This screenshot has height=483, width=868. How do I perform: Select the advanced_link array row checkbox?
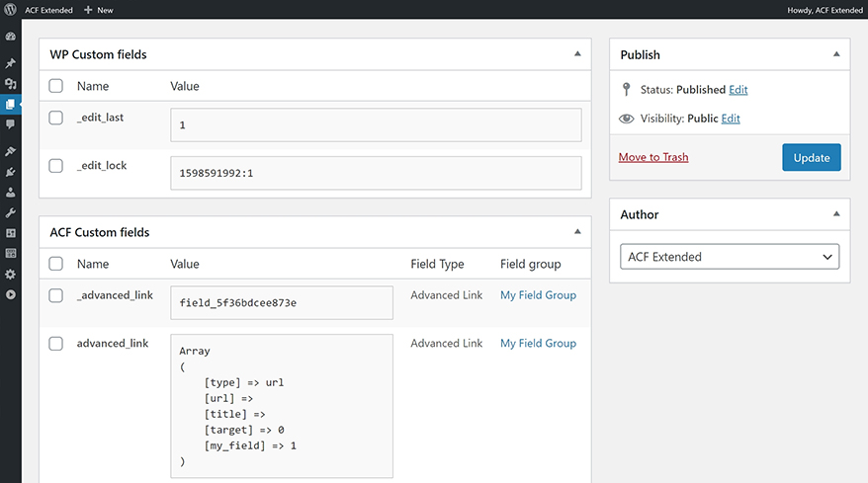pyautogui.click(x=56, y=344)
